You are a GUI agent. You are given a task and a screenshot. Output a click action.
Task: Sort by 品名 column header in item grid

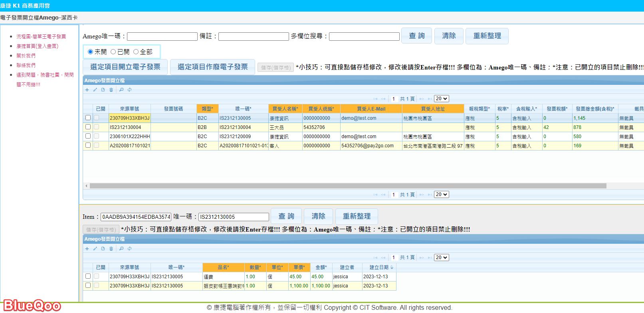click(x=223, y=267)
